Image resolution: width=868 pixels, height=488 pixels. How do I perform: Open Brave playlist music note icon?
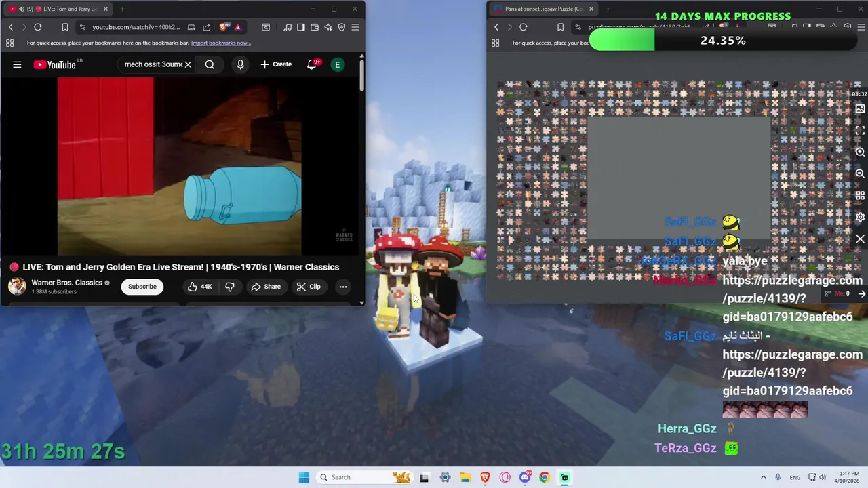[x=288, y=27]
